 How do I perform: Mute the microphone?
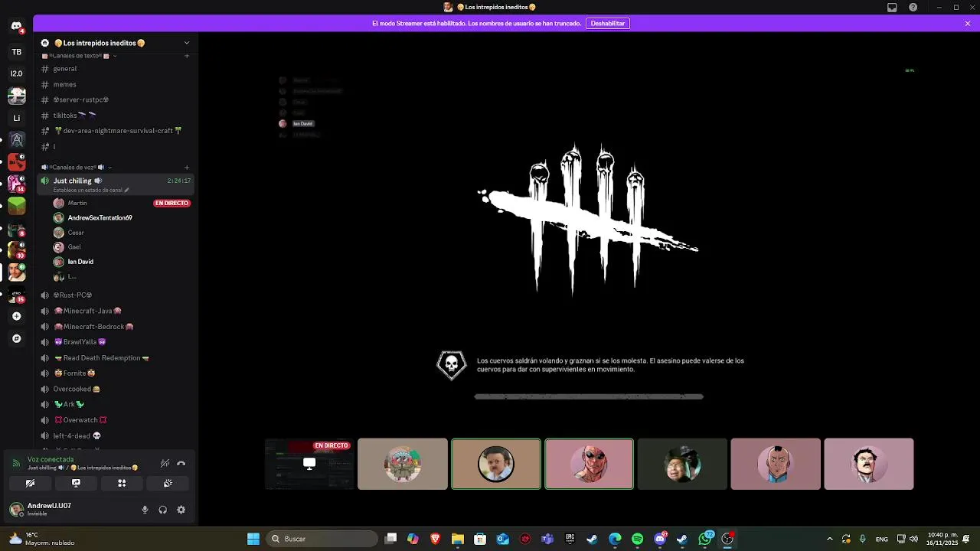point(145,510)
